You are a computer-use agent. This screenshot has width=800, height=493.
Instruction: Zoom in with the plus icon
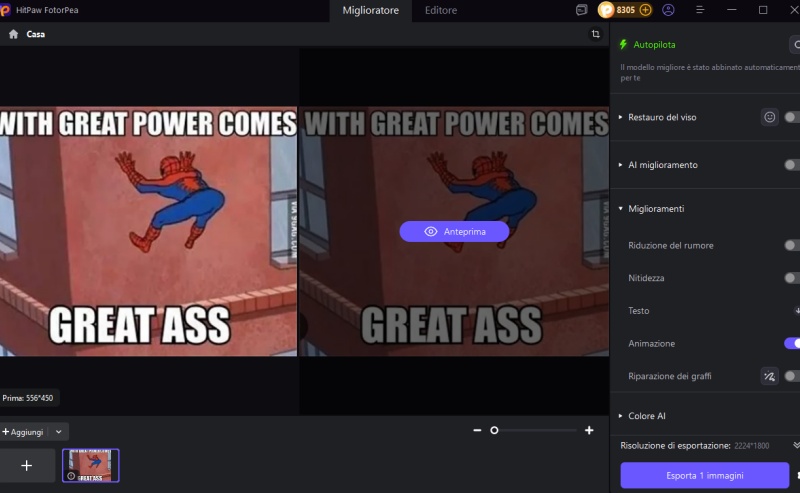point(589,430)
